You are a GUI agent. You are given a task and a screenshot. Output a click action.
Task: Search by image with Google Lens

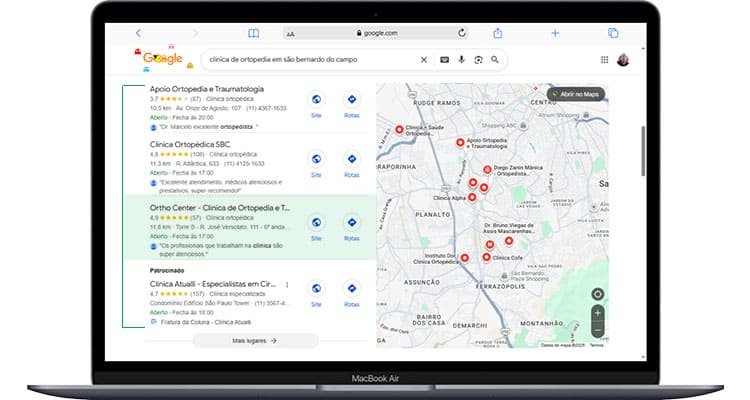[478, 60]
